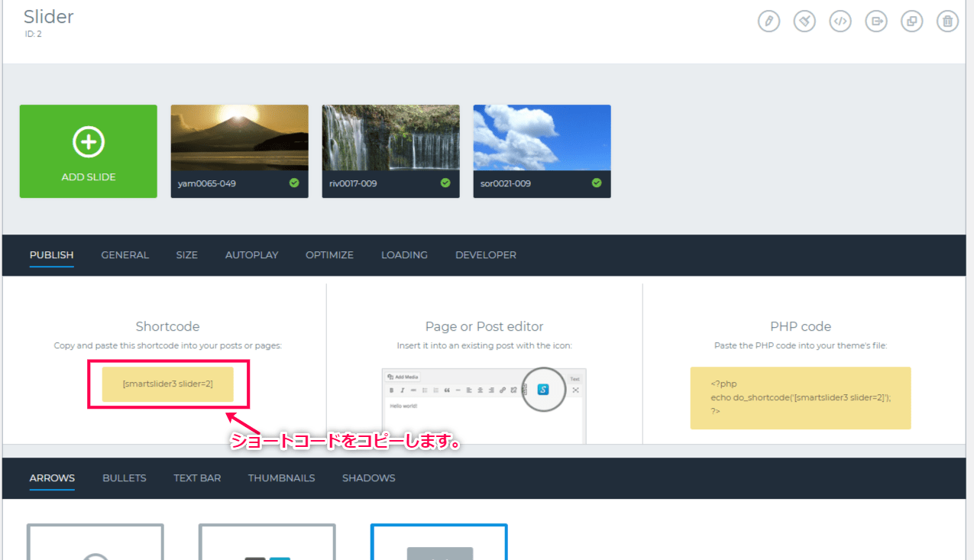Click the code brackets icon
The height and width of the screenshot is (560, 974).
coord(840,21)
